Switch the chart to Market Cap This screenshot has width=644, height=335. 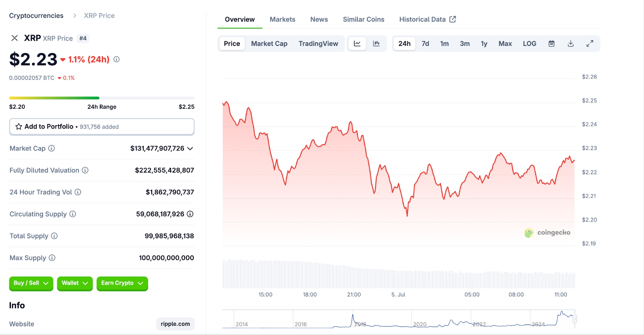point(269,43)
